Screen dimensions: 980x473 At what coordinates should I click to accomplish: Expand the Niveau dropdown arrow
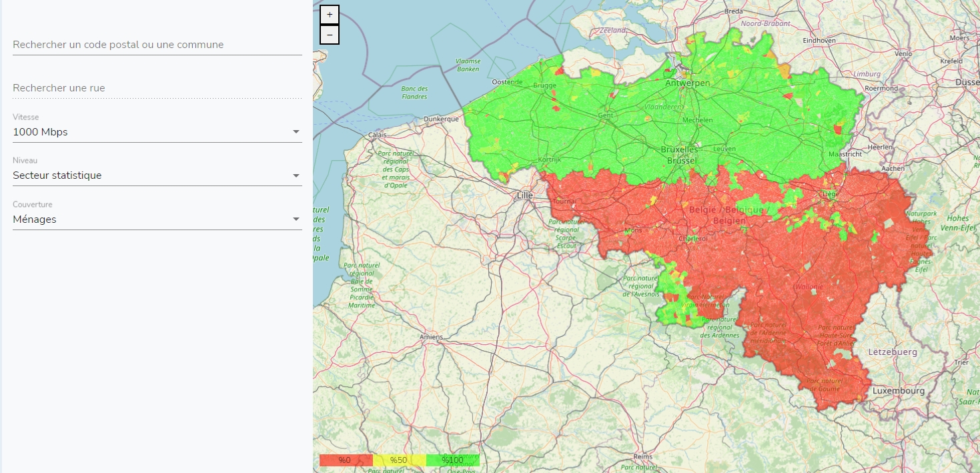(296, 175)
